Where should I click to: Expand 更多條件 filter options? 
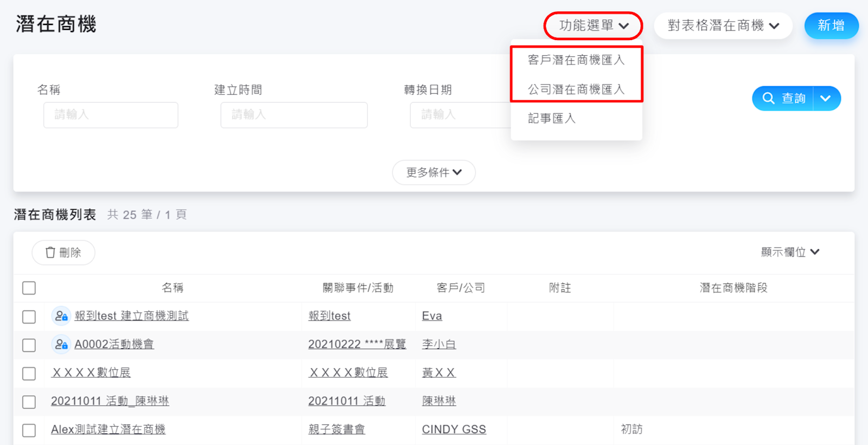(433, 172)
